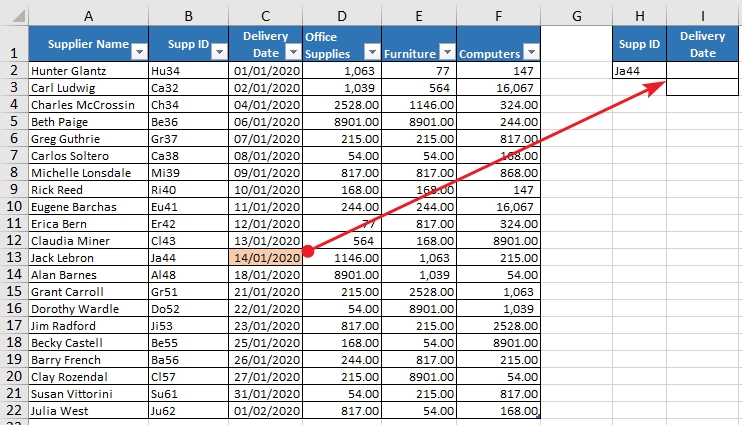
Task: Click the Select All corner triangle
Action: 14,15
